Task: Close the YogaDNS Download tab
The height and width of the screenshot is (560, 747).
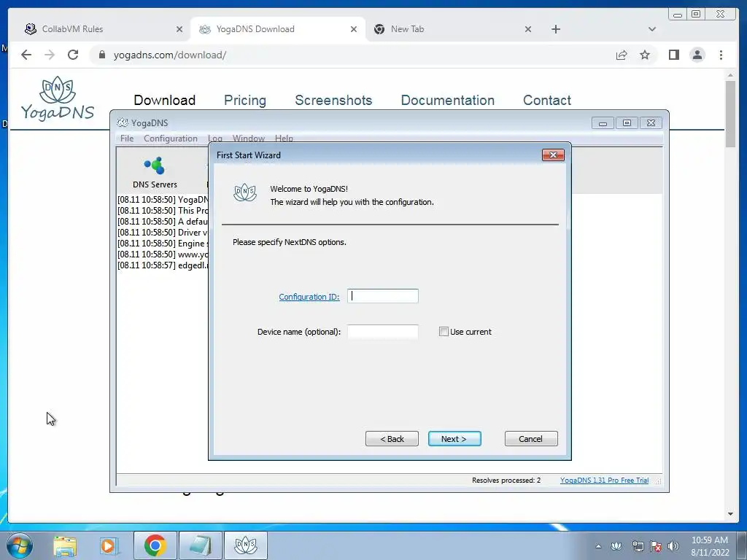Action: tap(354, 29)
